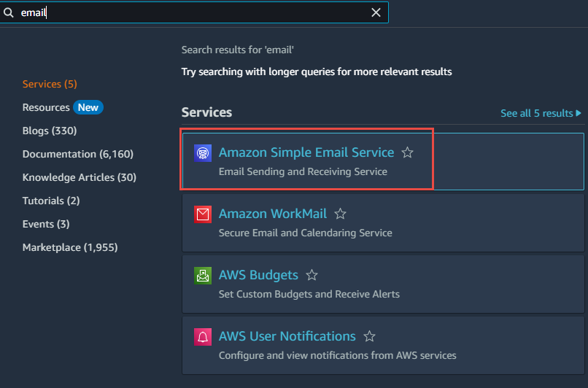Screen dimensions: 588x388
Task: Click the AWS Budgets green icon
Action: (203, 276)
